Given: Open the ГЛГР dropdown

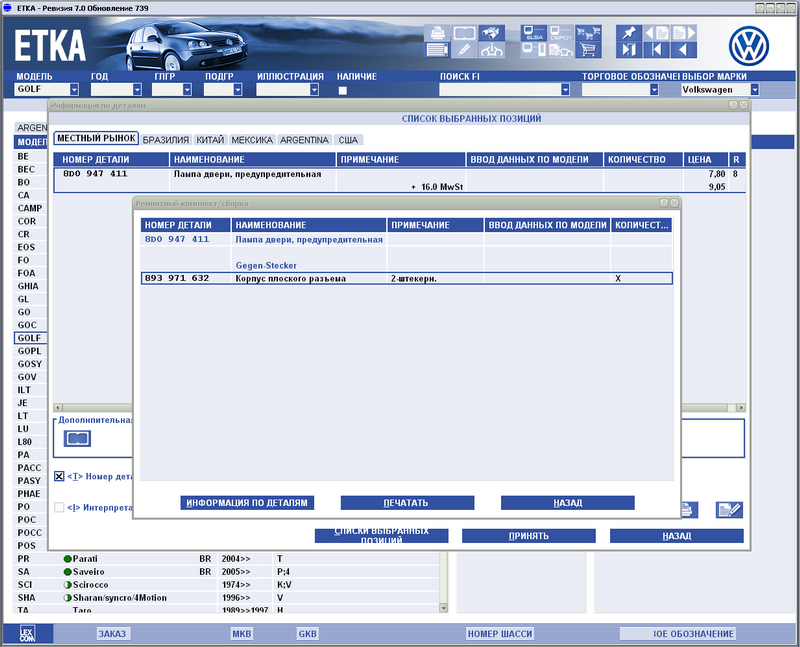Looking at the screenshot, I should click(x=187, y=89).
